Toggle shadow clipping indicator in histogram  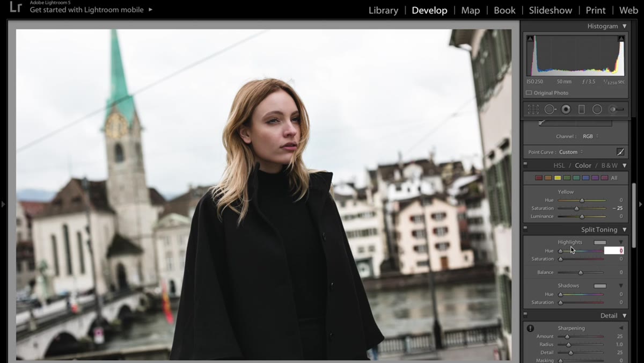point(530,39)
